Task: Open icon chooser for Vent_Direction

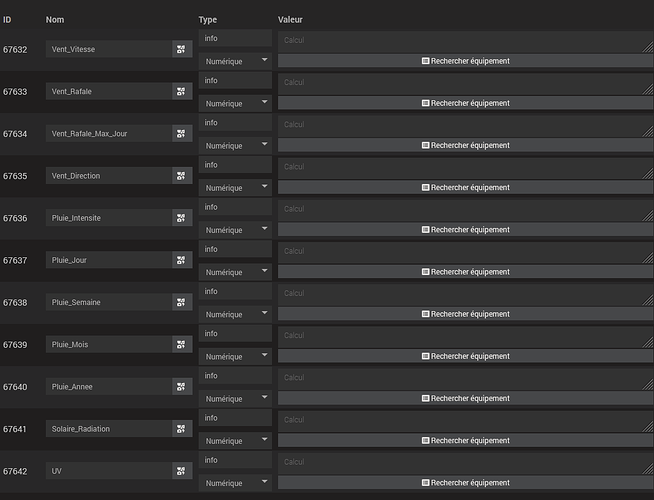Action: coord(182,176)
